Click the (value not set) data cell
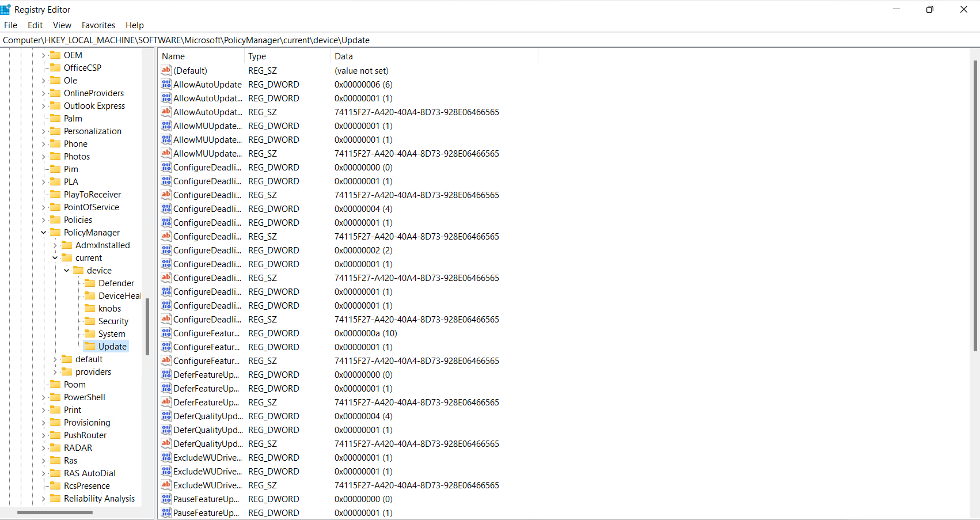Screen dimensions: 980x520 pyautogui.click(x=362, y=70)
